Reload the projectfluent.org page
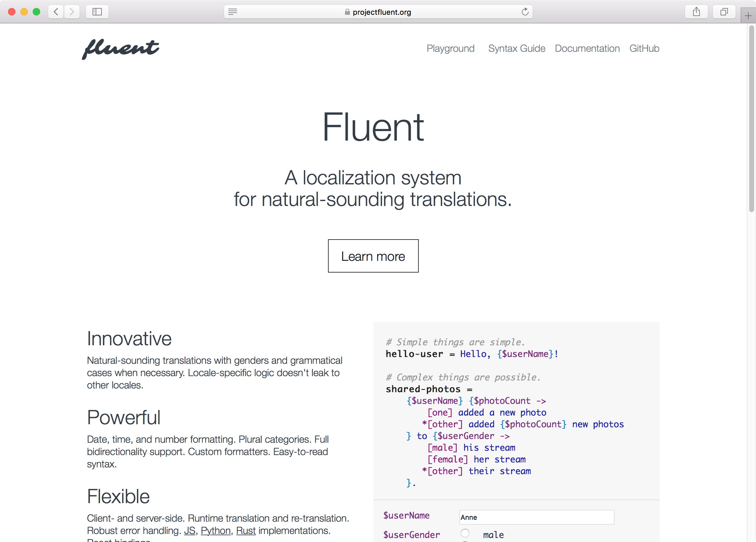The height and width of the screenshot is (542, 756). pyautogui.click(x=525, y=12)
